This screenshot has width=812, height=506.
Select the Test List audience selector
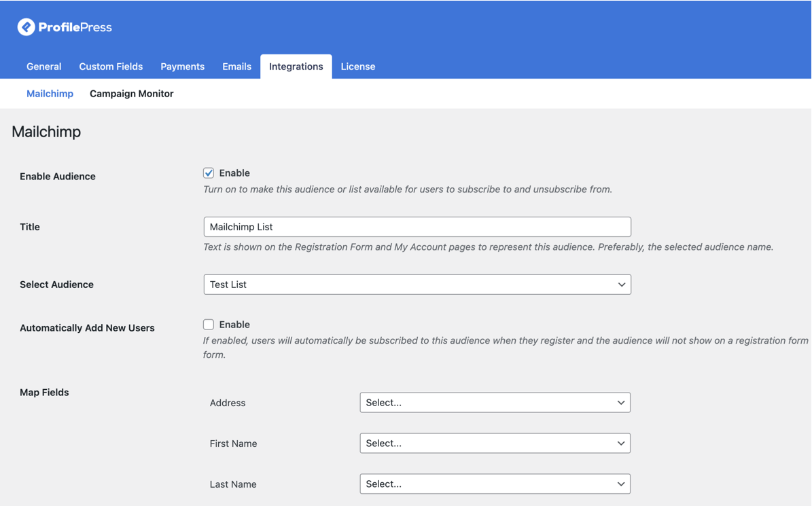click(417, 284)
